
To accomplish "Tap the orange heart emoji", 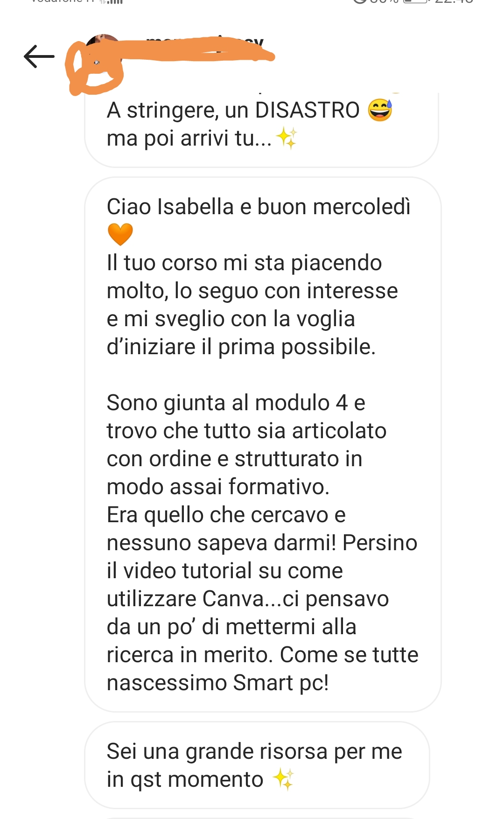I will [120, 234].
